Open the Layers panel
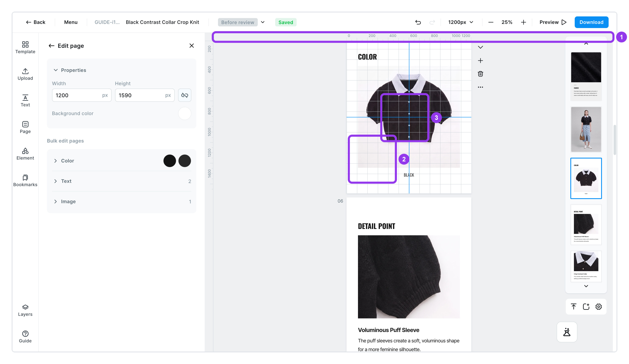The image size is (629, 364). click(25, 310)
